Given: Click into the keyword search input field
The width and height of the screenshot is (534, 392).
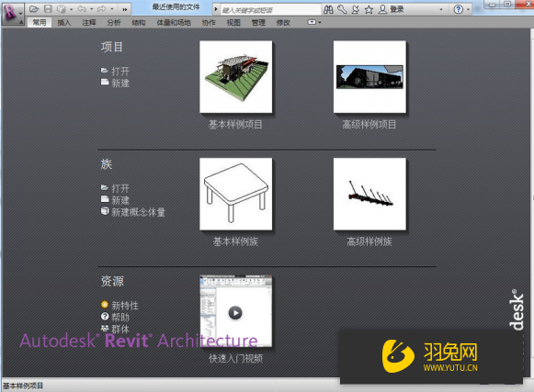Looking at the screenshot, I should coord(270,10).
